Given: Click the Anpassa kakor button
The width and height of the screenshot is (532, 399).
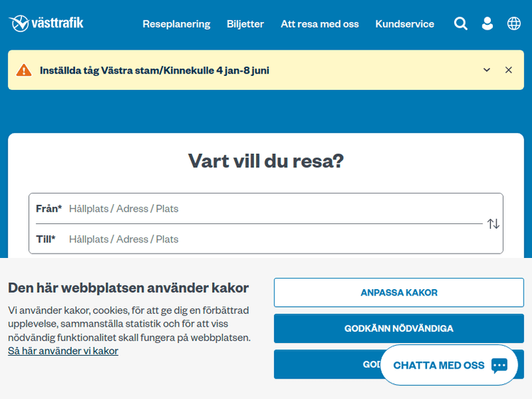Looking at the screenshot, I should 399,293.
